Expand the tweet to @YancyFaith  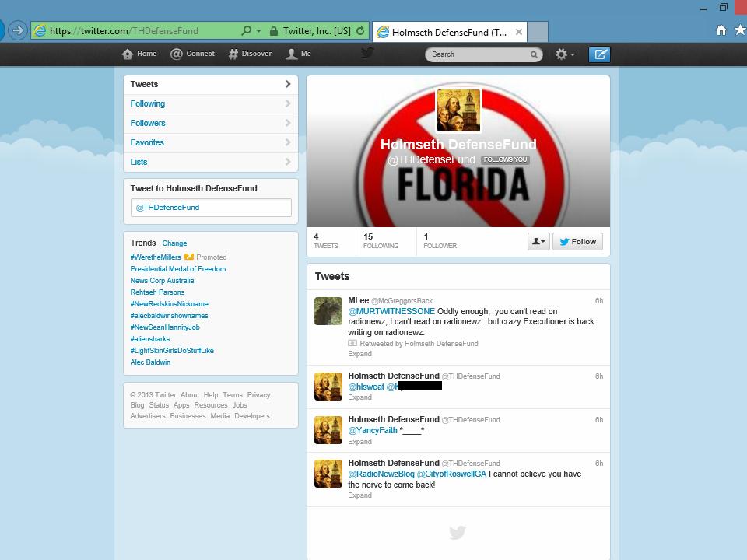tap(359, 442)
